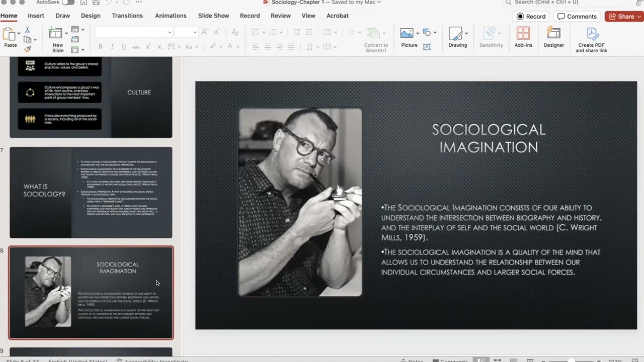Open the more quick-access options ellipsis
Viewport: 644px width, 362px height.
[x=138, y=2]
